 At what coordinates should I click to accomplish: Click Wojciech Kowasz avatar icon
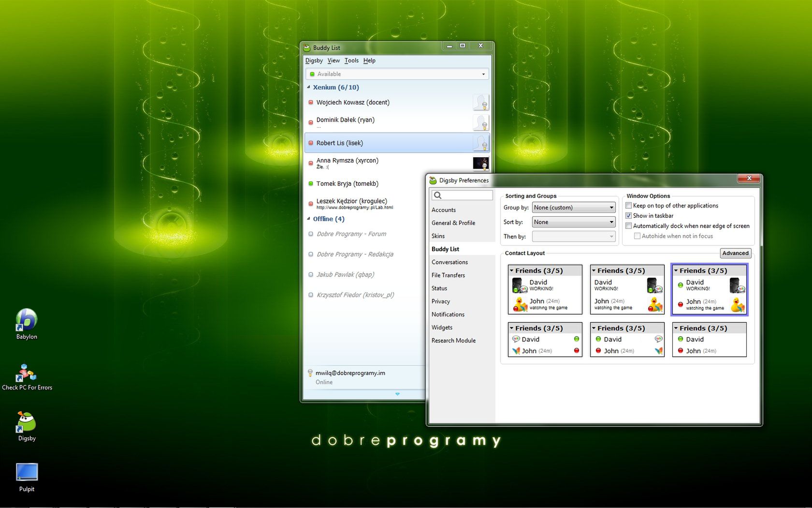click(x=480, y=103)
